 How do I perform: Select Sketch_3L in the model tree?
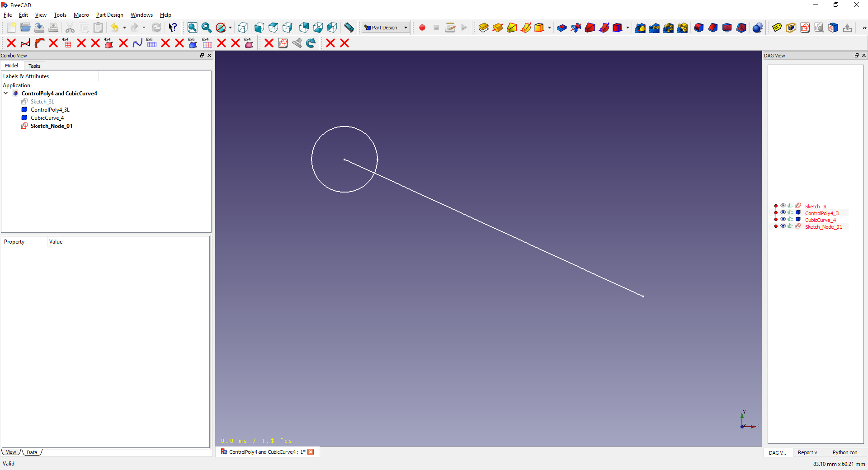42,101
